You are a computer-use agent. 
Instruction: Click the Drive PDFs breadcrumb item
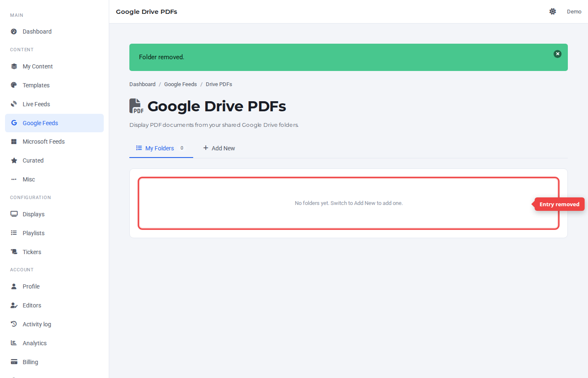tap(219, 84)
